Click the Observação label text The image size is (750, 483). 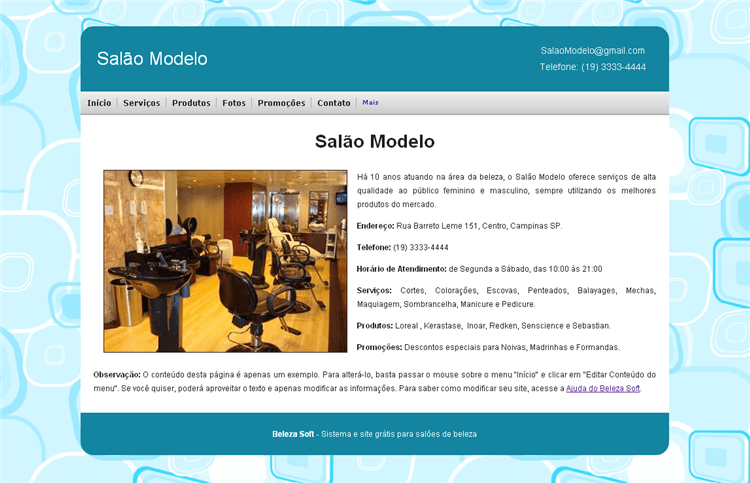point(117,374)
